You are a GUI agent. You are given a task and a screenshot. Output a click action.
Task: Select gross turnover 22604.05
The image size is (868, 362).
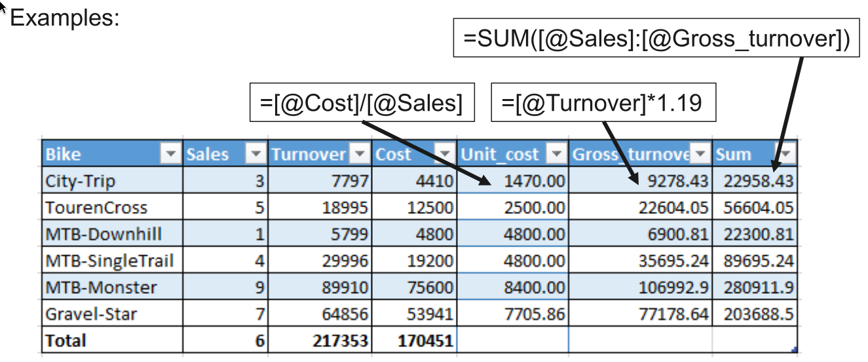pos(640,207)
